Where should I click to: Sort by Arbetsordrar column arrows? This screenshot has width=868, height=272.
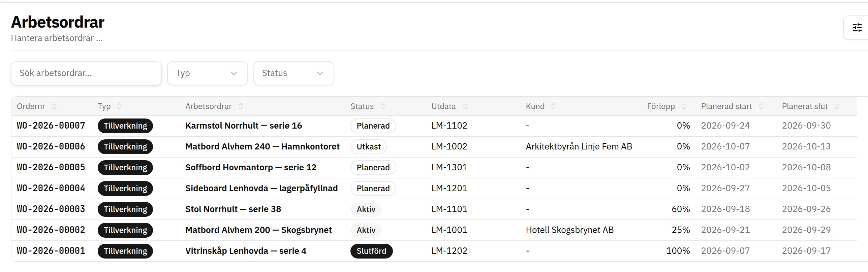(241, 106)
